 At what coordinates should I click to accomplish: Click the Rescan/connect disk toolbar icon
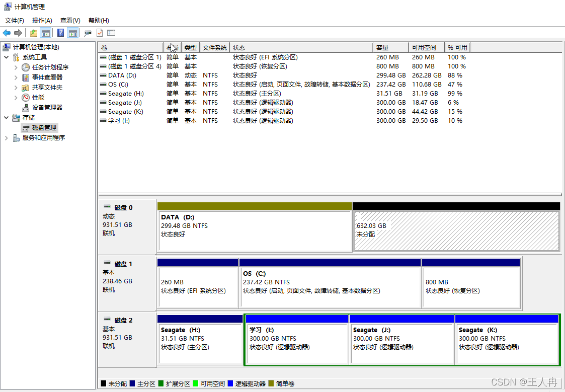(88, 33)
